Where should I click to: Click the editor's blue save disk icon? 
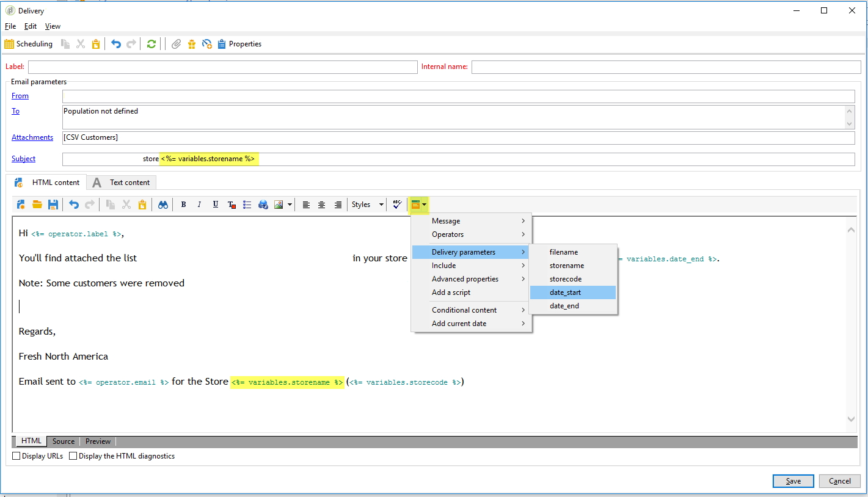pyautogui.click(x=53, y=205)
